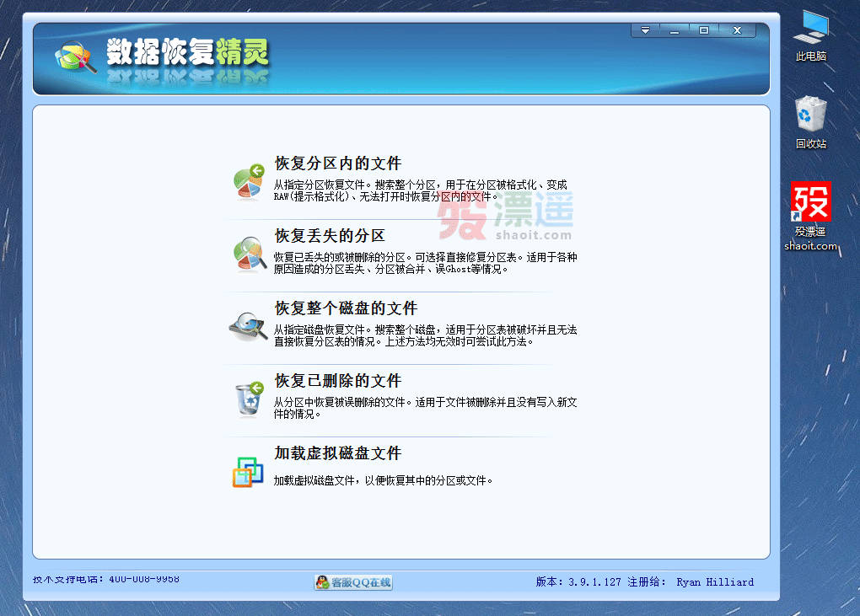This screenshot has width=860, height=616.
Task: Select 回收站 desktop icon
Action: [x=810, y=122]
